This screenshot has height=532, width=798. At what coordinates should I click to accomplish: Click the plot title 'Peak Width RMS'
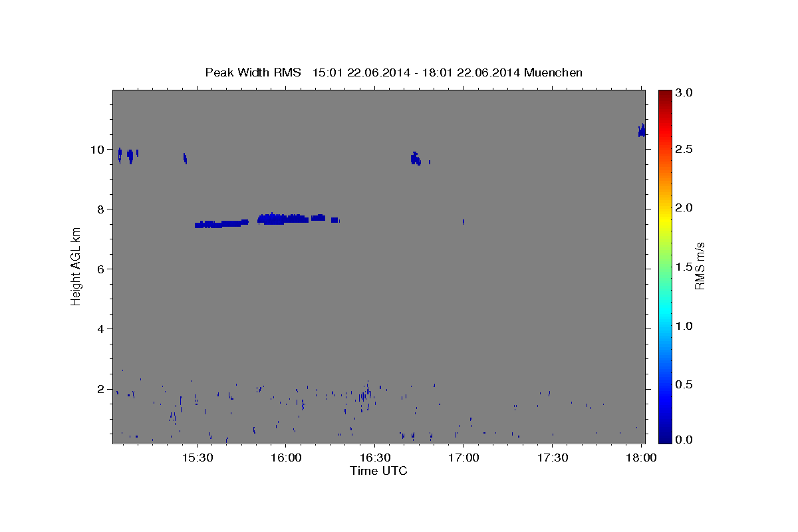point(253,72)
